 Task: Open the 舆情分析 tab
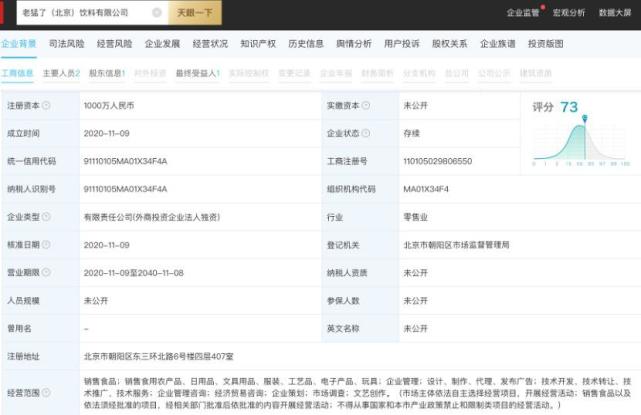point(354,44)
